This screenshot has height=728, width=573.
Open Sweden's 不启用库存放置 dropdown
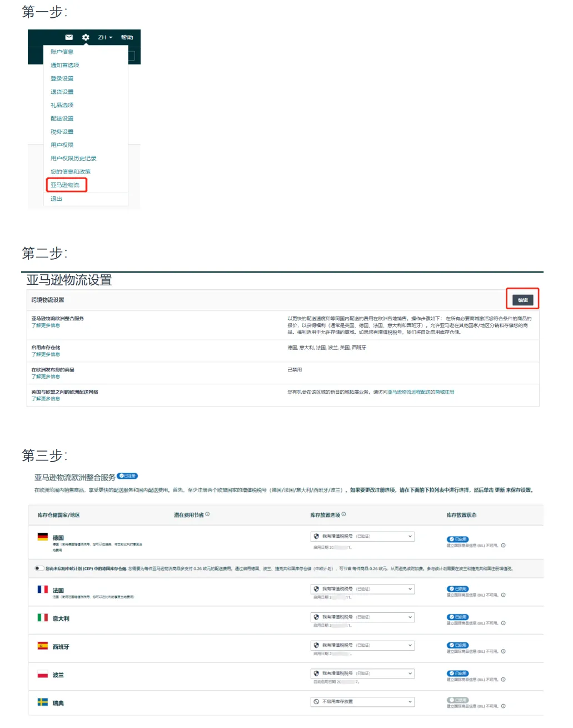pyautogui.click(x=362, y=702)
